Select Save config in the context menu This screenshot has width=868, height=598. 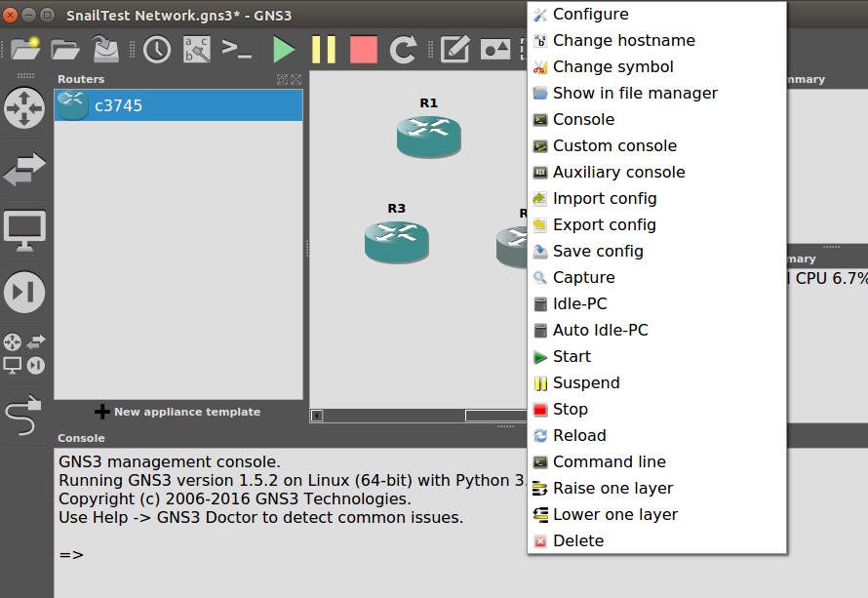657,251
